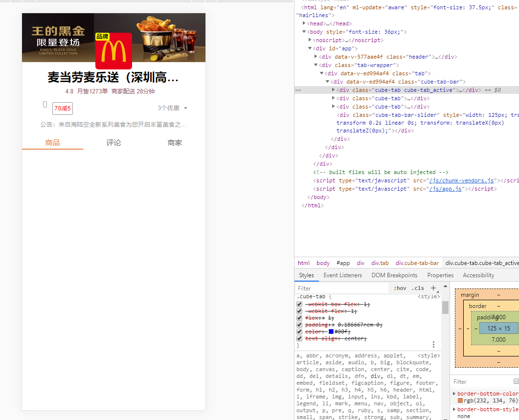This screenshot has width=519, height=420.
Task: Click the McDonald's golden arches logo
Action: click(x=113, y=51)
